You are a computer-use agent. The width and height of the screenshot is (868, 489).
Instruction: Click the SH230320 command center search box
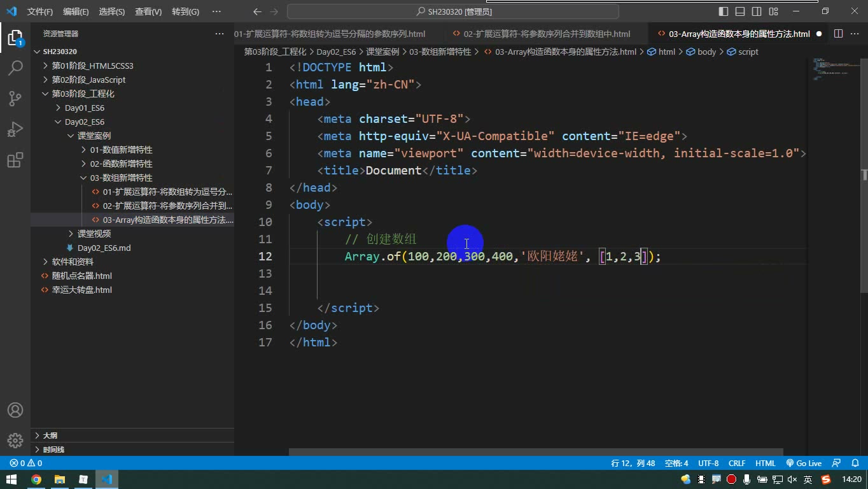point(453,11)
